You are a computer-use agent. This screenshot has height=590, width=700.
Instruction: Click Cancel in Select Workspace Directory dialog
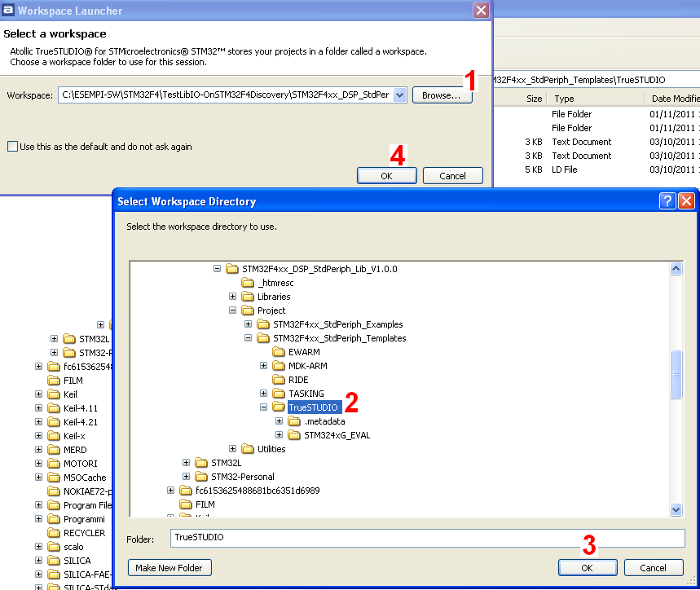(654, 568)
